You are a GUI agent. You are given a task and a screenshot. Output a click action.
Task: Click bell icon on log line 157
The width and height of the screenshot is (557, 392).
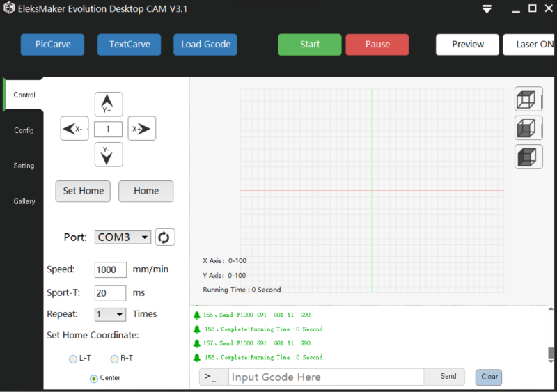pyautogui.click(x=197, y=343)
